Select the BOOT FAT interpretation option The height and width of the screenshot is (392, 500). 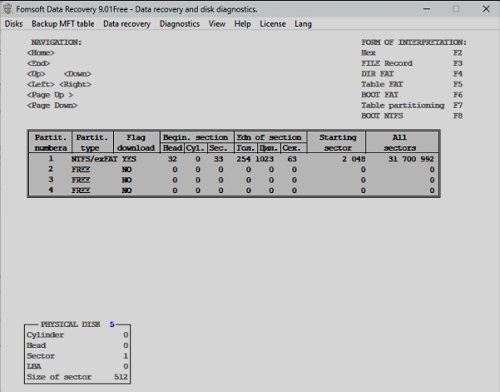click(x=380, y=95)
